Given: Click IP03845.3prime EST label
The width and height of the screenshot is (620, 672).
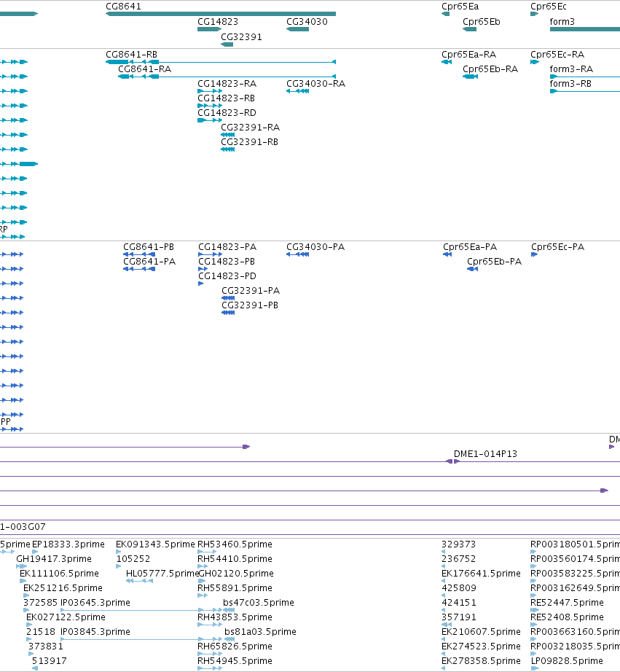Looking at the screenshot, I should click(x=95, y=632).
